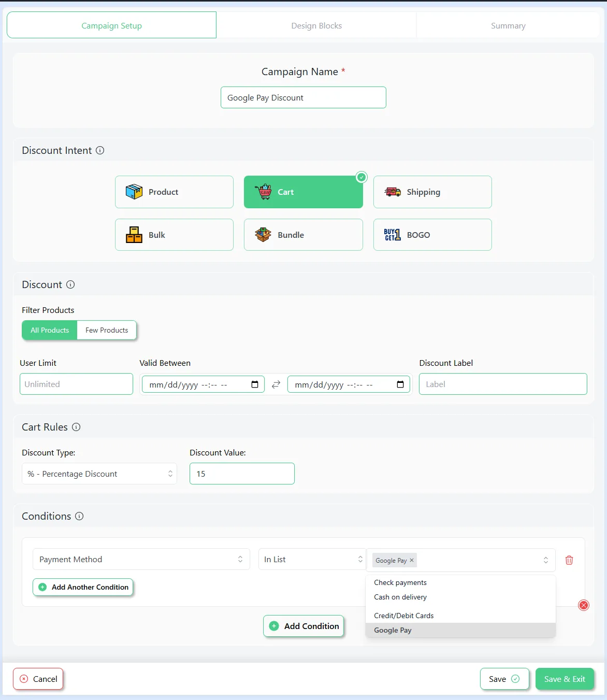Screen dimensions: 607x700
Task: Click the start date-time field
Action: pyautogui.click(x=203, y=384)
